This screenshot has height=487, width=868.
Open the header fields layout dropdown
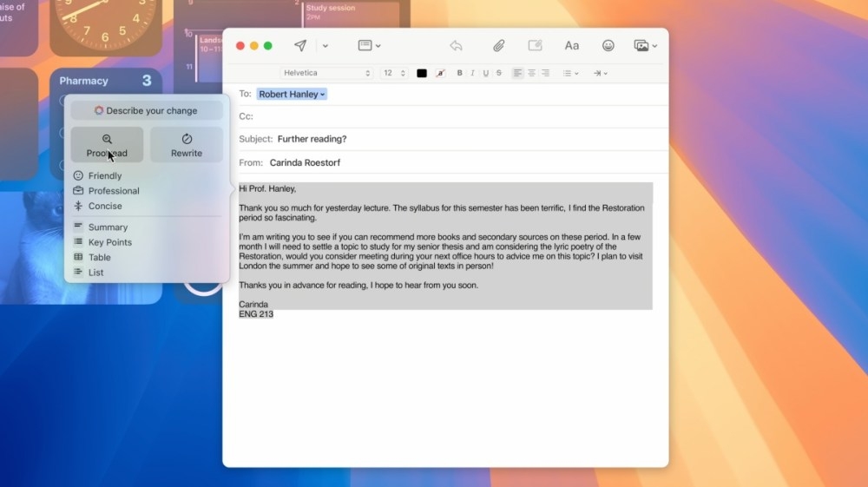tap(370, 46)
